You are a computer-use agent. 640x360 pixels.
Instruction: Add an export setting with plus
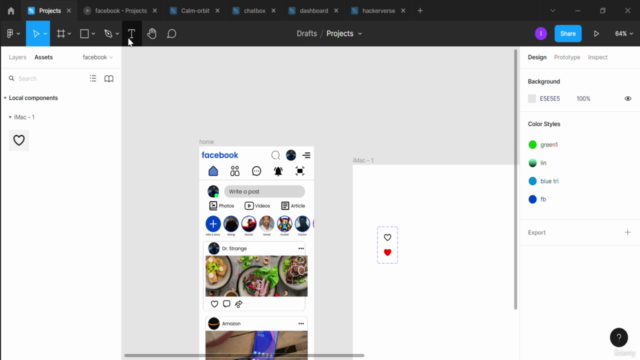(x=627, y=232)
